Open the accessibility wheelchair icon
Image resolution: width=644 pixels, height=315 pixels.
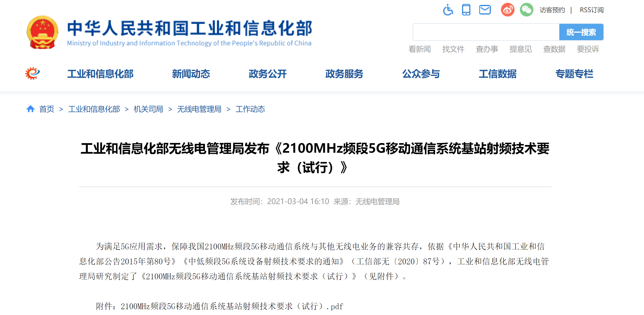(x=448, y=10)
